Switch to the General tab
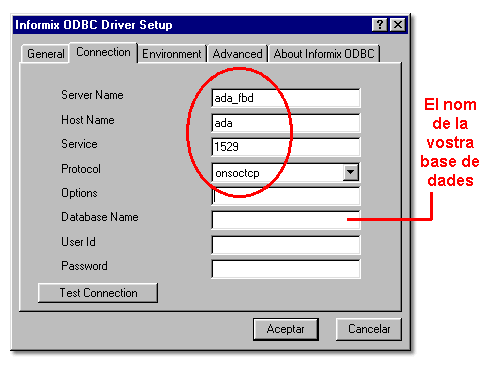This screenshot has width=489, height=368. point(45,54)
